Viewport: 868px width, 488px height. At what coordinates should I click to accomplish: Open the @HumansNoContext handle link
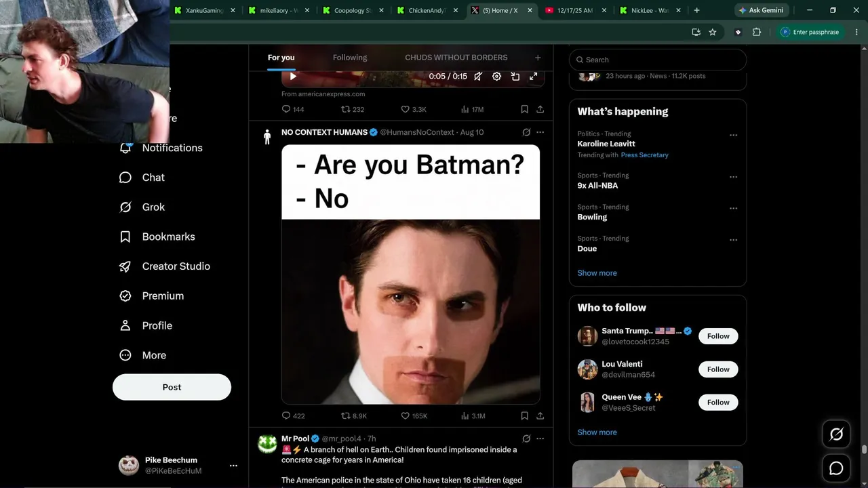click(417, 132)
